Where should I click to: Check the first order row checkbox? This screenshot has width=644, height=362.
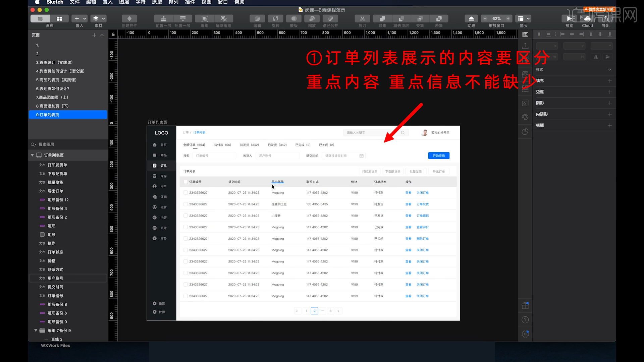click(x=185, y=192)
